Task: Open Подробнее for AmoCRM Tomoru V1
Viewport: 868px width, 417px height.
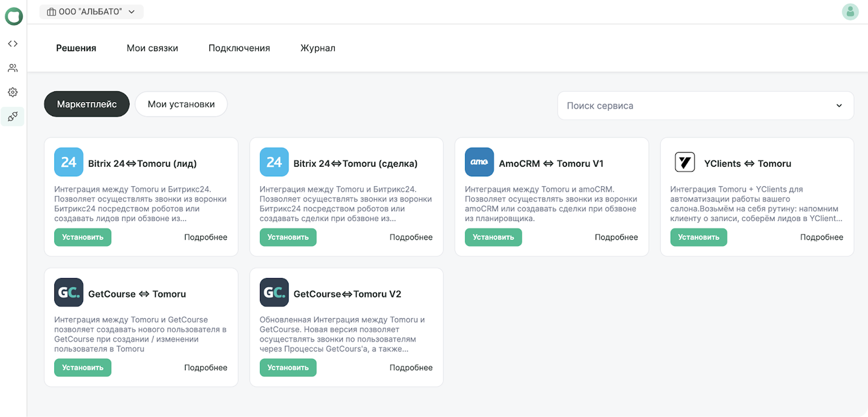Action: [x=616, y=237]
